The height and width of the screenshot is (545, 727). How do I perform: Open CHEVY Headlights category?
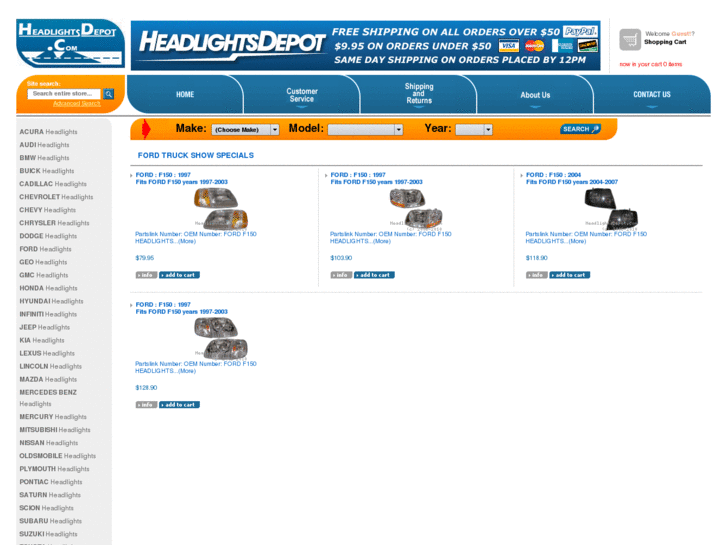(x=47, y=210)
